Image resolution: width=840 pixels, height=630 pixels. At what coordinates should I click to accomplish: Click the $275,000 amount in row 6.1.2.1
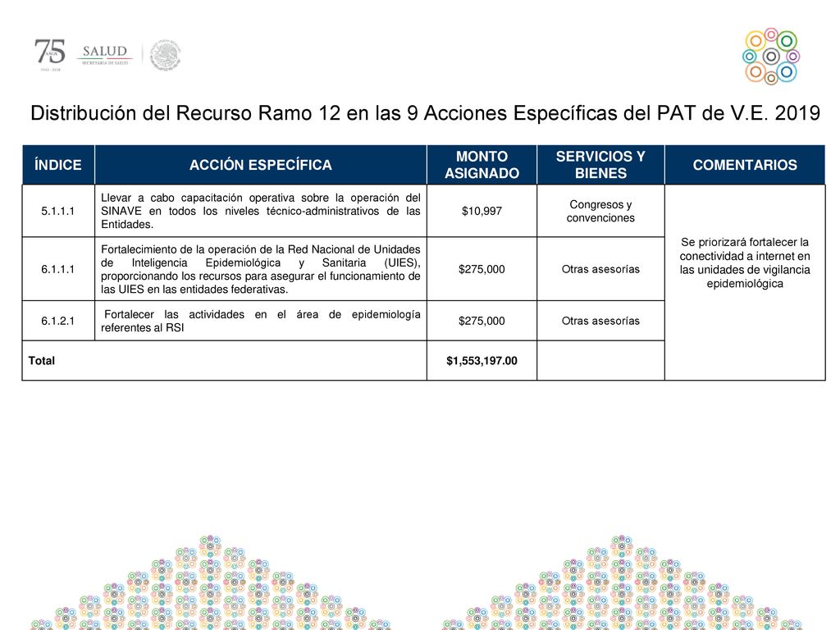482,321
